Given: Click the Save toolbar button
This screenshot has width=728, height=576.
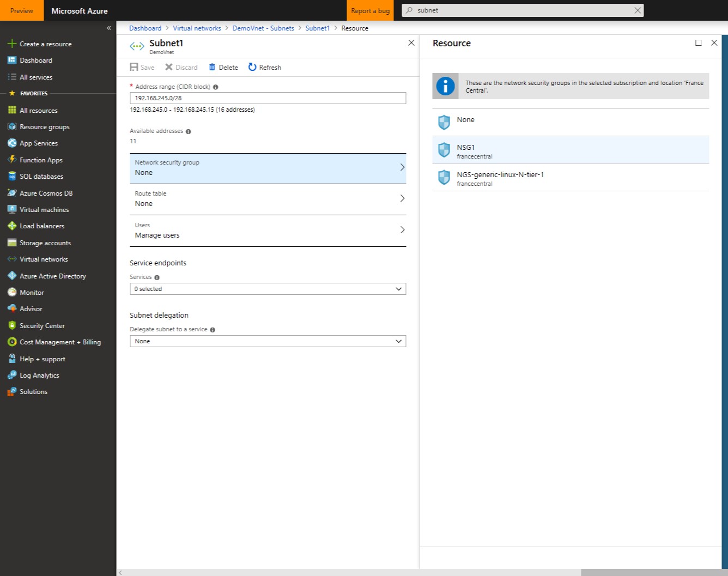Looking at the screenshot, I should click(142, 67).
